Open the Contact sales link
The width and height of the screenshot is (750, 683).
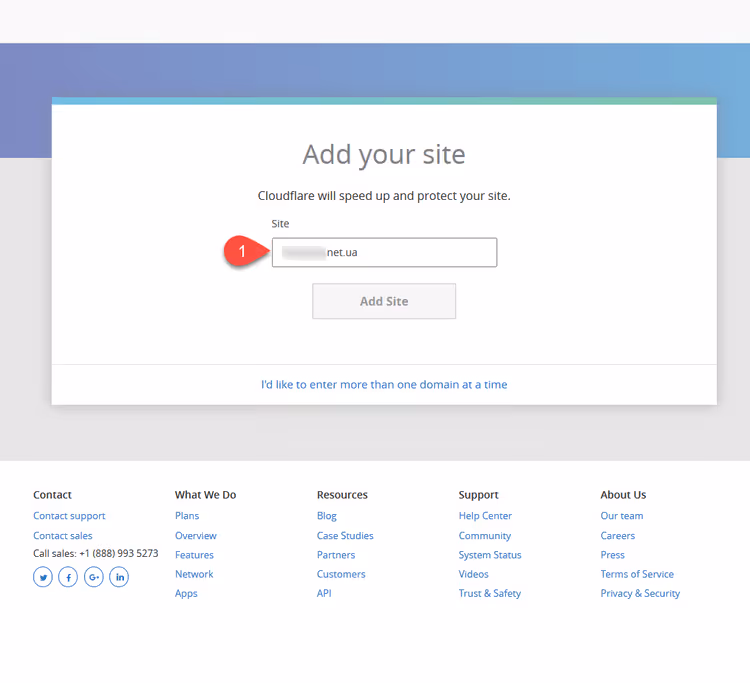(63, 536)
